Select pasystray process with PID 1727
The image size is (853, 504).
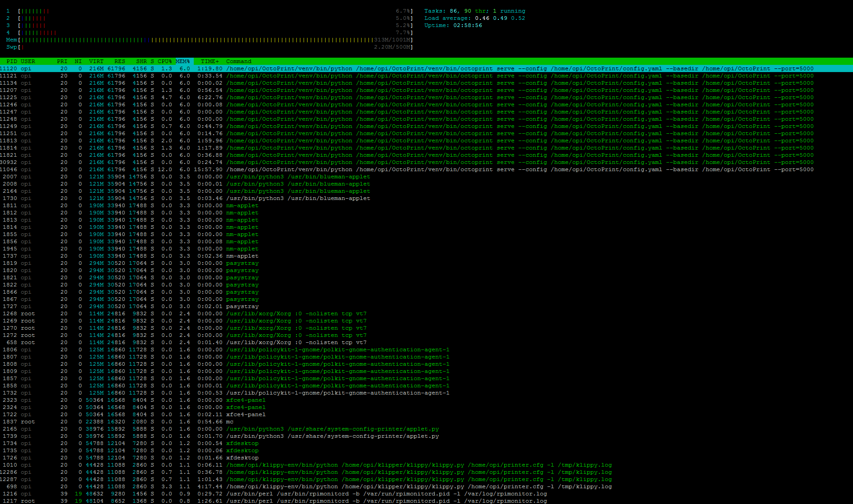coord(242,306)
